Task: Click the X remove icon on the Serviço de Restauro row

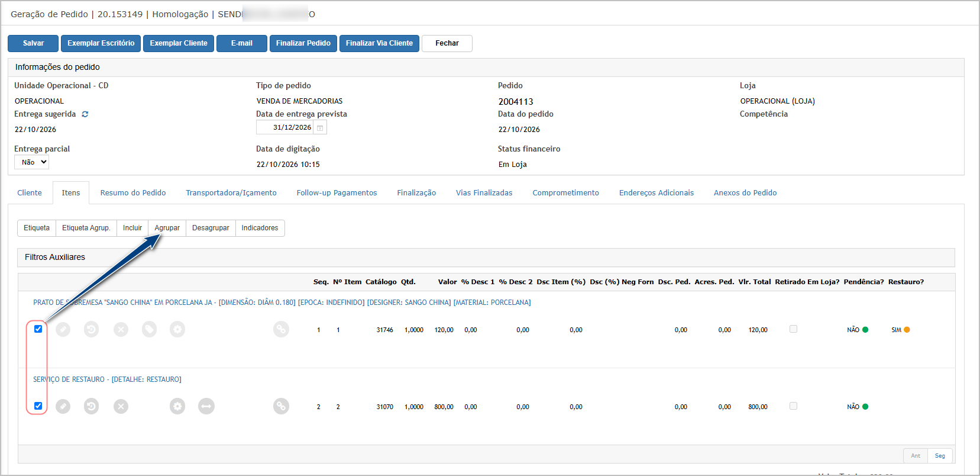Action: coord(121,406)
